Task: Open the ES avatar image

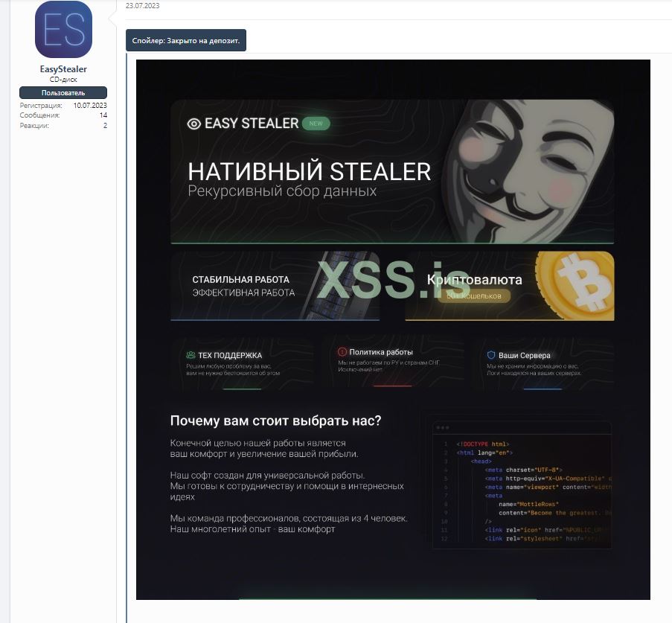Action: point(63,29)
